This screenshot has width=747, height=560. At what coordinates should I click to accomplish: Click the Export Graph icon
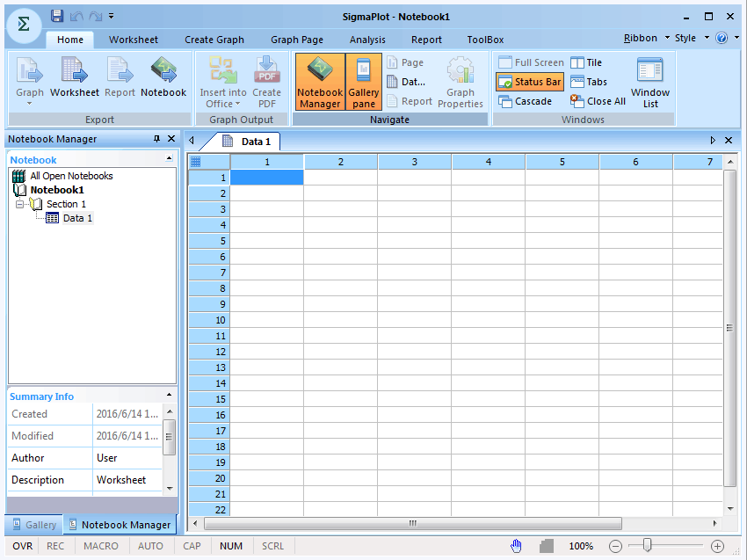click(x=30, y=72)
